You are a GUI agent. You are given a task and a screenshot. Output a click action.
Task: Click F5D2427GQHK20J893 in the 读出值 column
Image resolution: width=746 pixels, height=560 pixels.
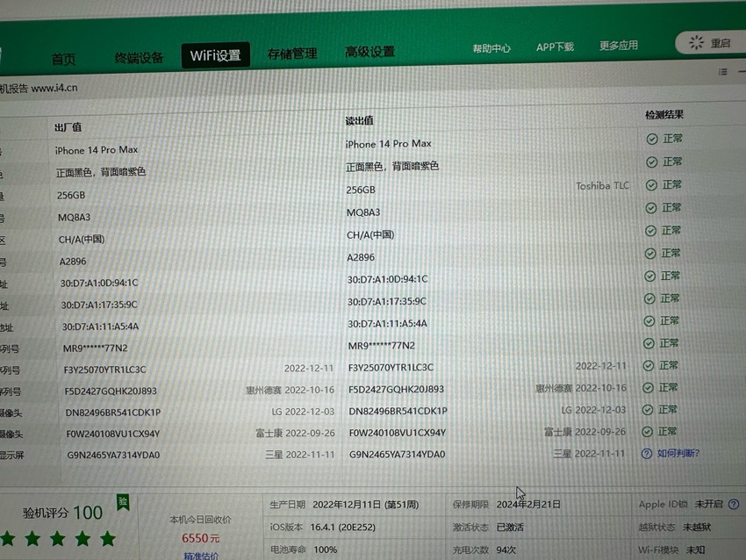pos(396,389)
